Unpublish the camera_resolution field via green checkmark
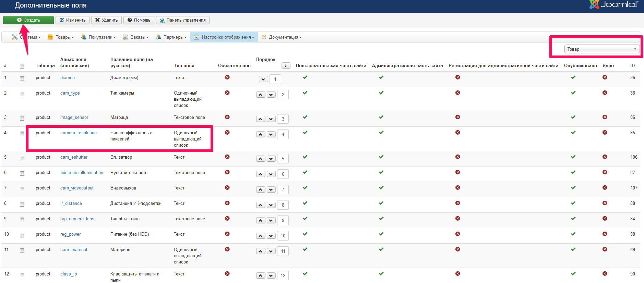The width and height of the screenshot is (644, 283). point(573,133)
